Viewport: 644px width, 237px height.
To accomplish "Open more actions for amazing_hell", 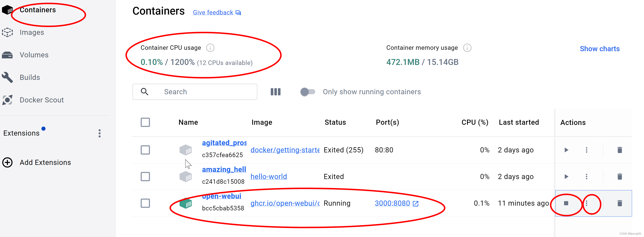I will [x=586, y=177].
